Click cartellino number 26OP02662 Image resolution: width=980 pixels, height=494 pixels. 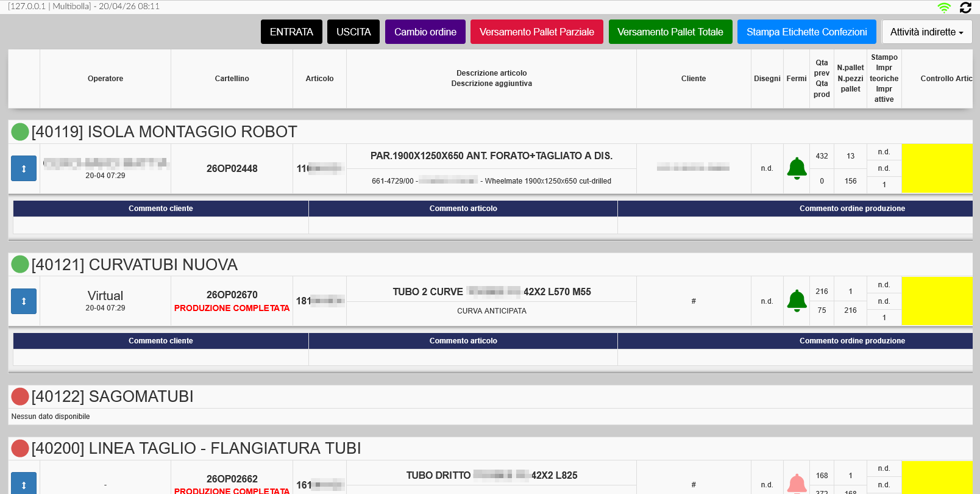(x=232, y=479)
